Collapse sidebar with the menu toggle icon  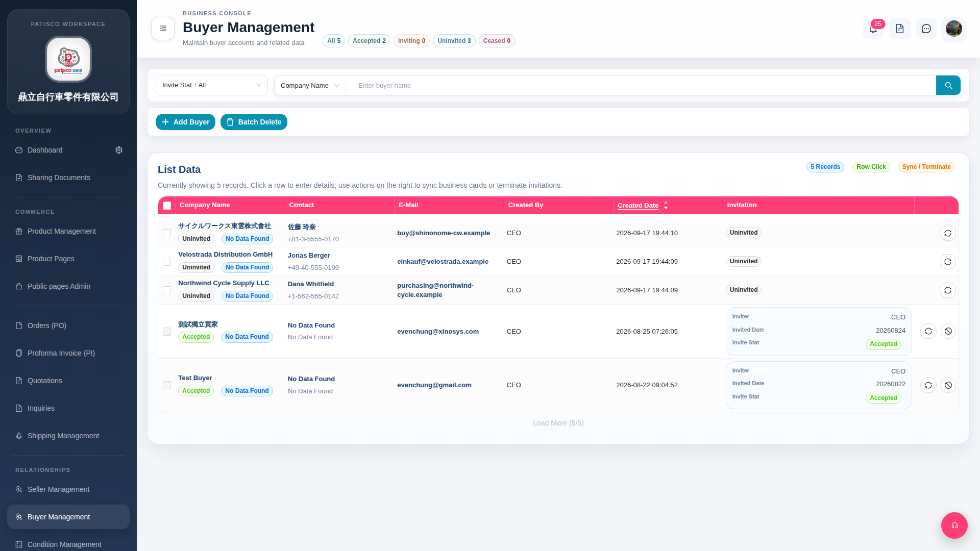[163, 29]
